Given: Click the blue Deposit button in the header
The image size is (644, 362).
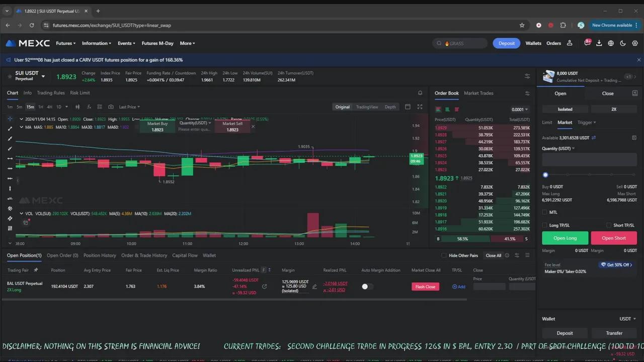Looking at the screenshot, I should click(507, 43).
